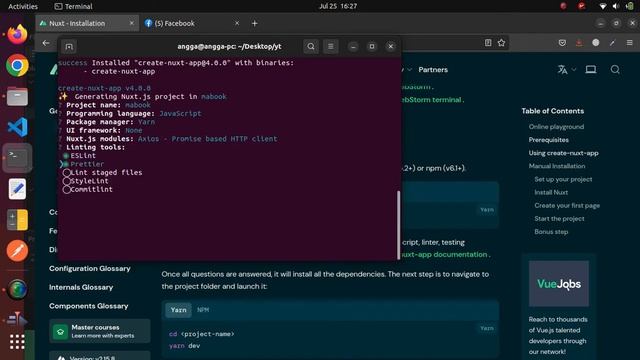Screen dimensions: 640x360
Task: Open the Partners nav item
Action: [x=433, y=70]
